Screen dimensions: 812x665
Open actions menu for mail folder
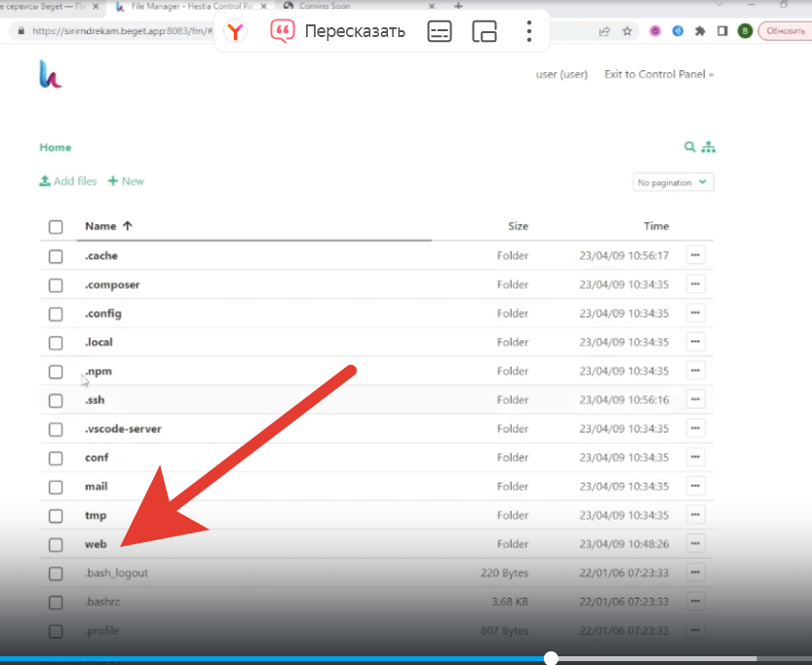pyautogui.click(x=695, y=487)
